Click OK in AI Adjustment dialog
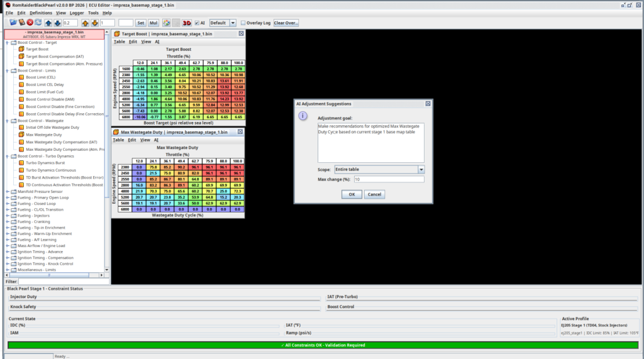The image size is (644, 359). [351, 194]
